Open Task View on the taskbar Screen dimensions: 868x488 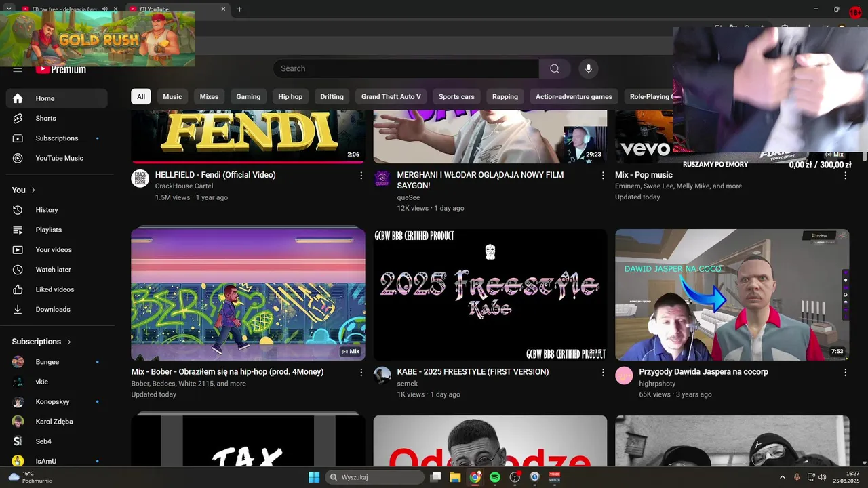coord(435,477)
